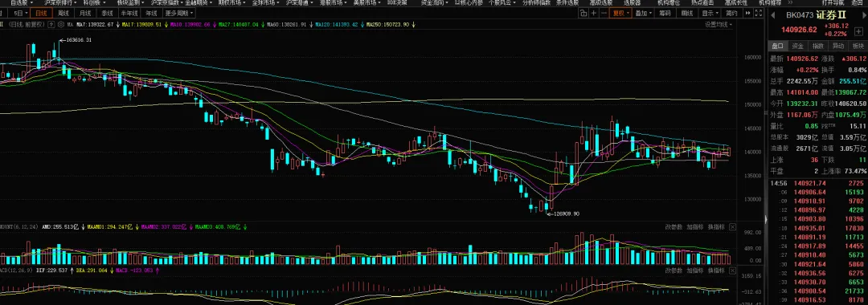Image resolution: width=868 pixels, height=305 pixels.
Task: Open the 港股市场 menu
Action: pos(333,2)
